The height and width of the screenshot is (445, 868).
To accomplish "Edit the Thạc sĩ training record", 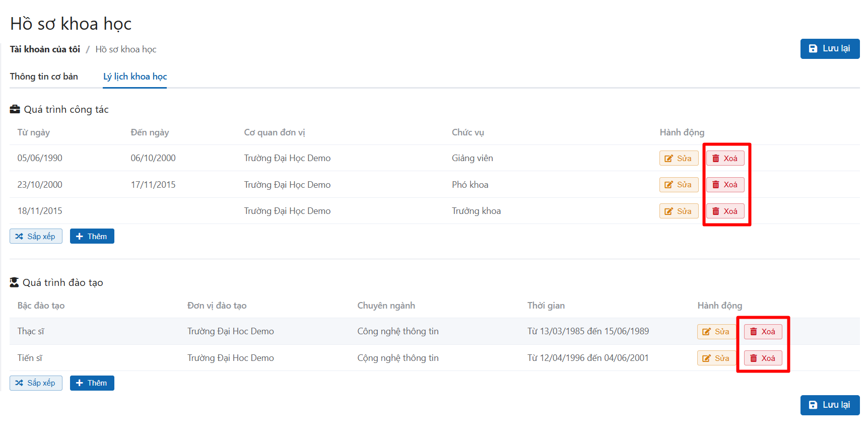I will click(716, 331).
